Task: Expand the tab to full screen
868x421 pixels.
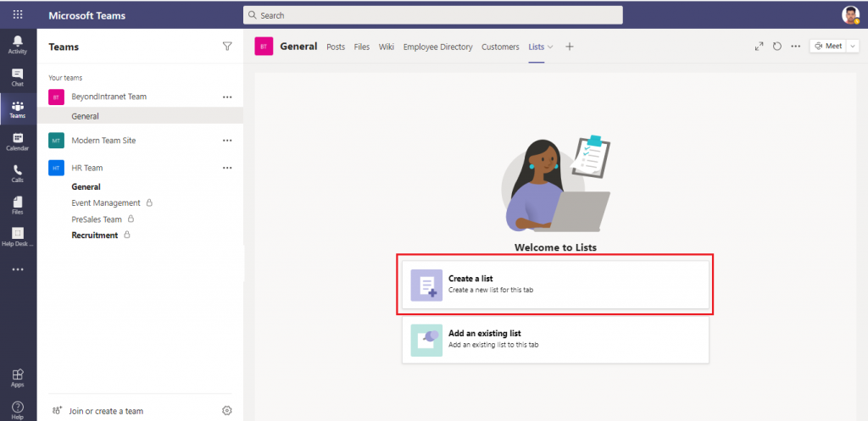Action: [x=759, y=47]
